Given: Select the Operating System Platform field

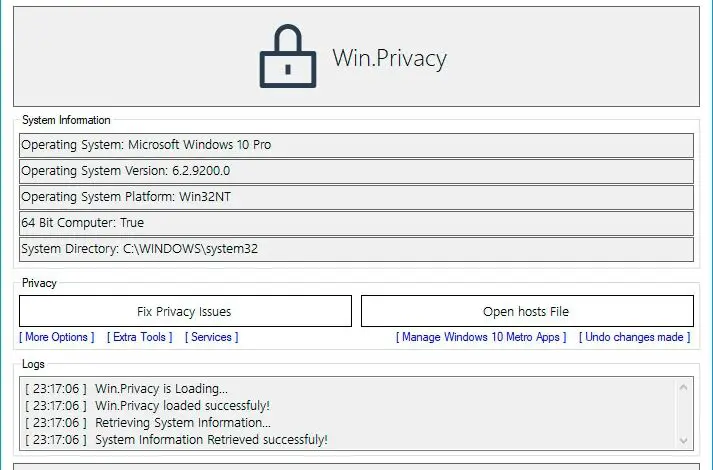Looking at the screenshot, I should coord(355,197).
